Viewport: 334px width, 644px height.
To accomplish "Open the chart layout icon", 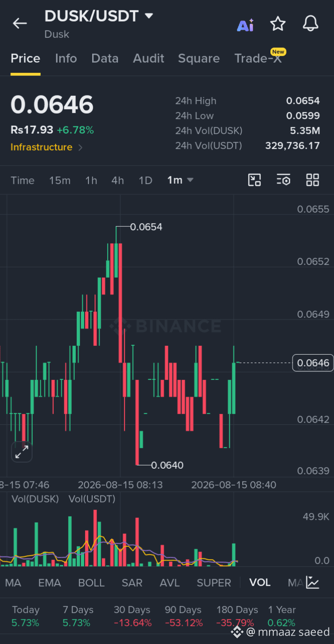I will (x=254, y=180).
